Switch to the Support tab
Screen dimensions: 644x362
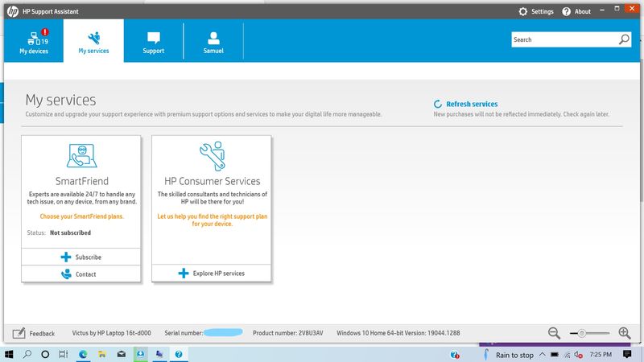click(x=153, y=40)
